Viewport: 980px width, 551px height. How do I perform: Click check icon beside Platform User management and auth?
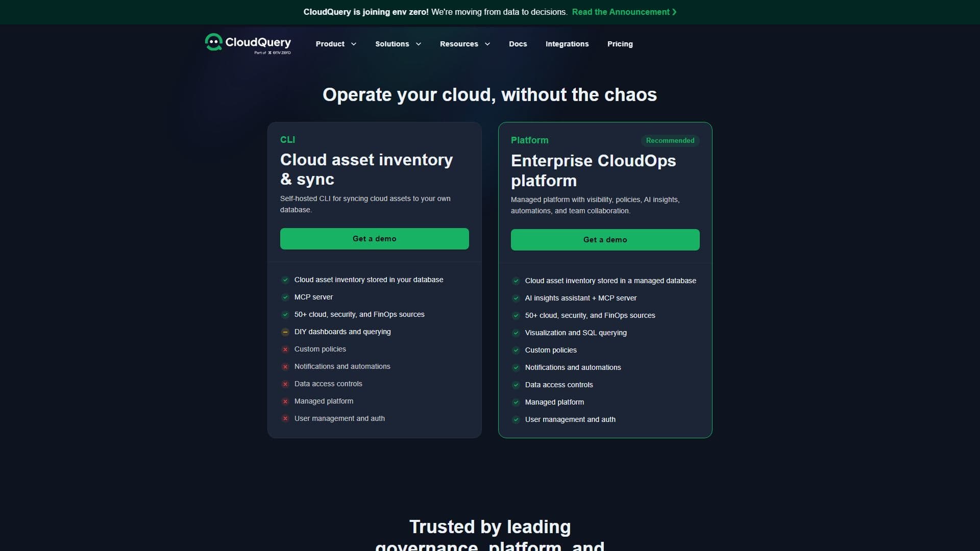coord(516,420)
